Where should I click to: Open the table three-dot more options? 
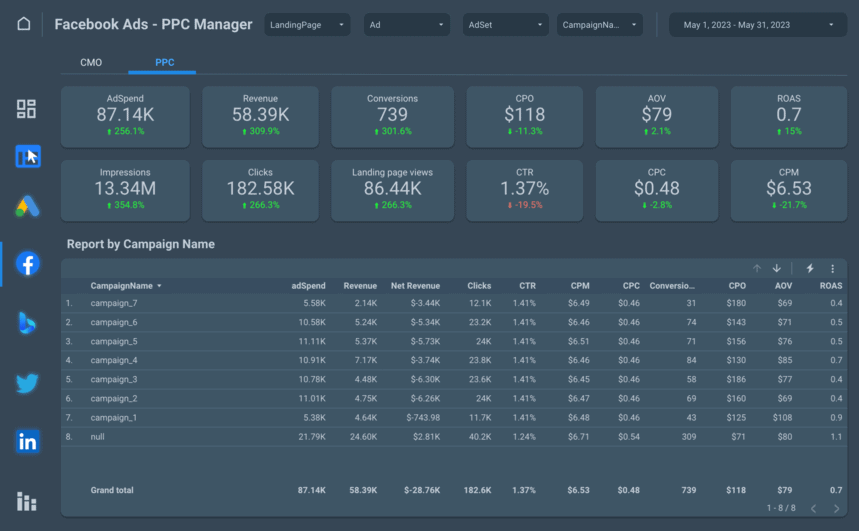point(833,269)
